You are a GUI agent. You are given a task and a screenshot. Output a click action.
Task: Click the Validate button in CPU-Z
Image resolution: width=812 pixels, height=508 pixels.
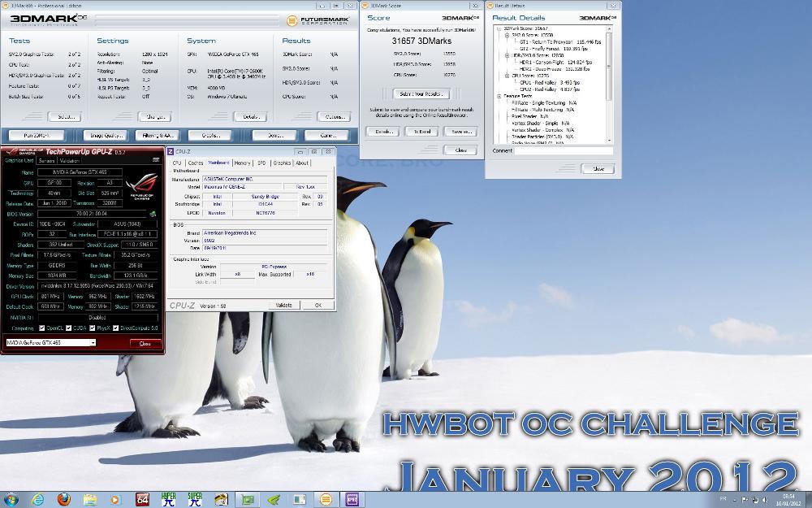pyautogui.click(x=283, y=306)
